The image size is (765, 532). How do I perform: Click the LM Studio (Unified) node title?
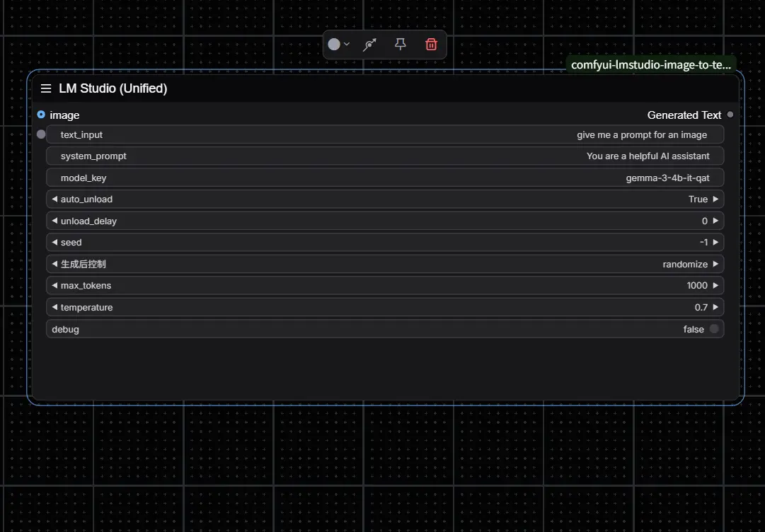pos(113,88)
